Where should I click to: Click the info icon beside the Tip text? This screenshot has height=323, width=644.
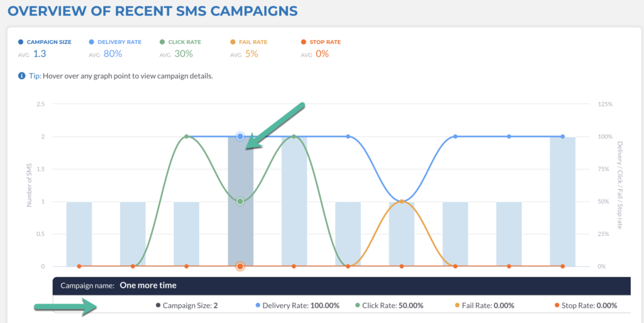[x=22, y=76]
